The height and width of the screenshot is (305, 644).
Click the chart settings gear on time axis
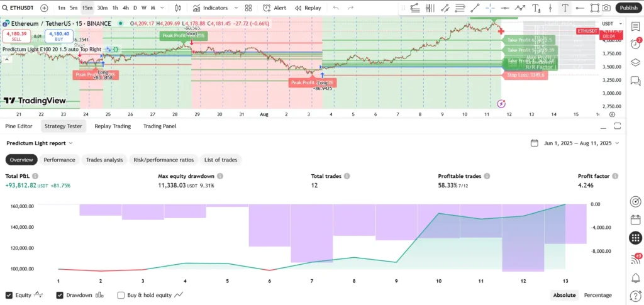pos(612,114)
